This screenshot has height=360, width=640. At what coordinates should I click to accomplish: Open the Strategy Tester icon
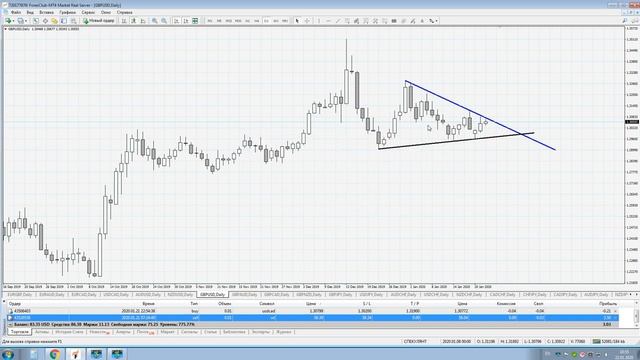click(73, 21)
